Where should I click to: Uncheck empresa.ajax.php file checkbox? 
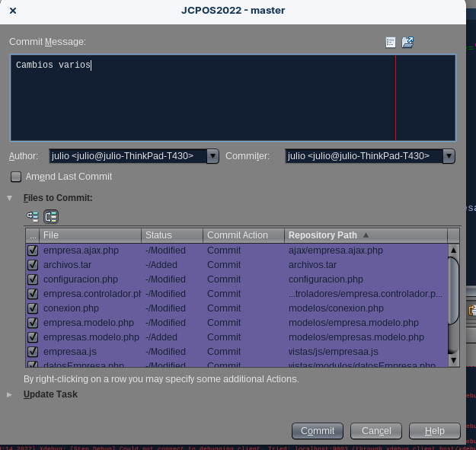[33, 251]
